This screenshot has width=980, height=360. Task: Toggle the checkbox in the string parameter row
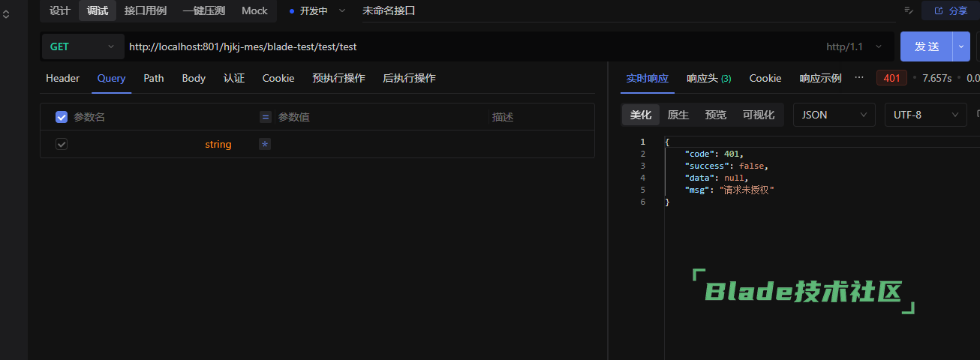(62, 144)
